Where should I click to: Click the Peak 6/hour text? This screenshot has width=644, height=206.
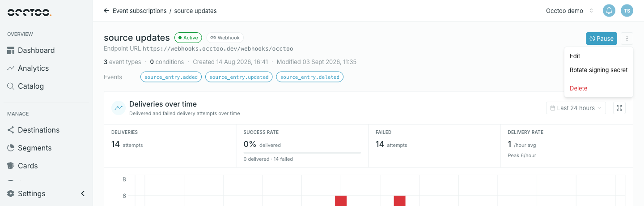(522, 155)
